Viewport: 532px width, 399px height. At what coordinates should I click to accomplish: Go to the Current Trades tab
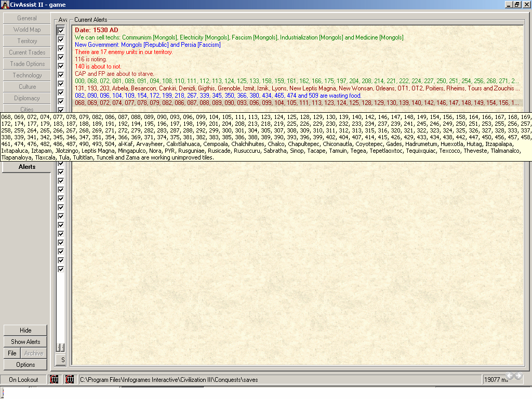point(27,52)
